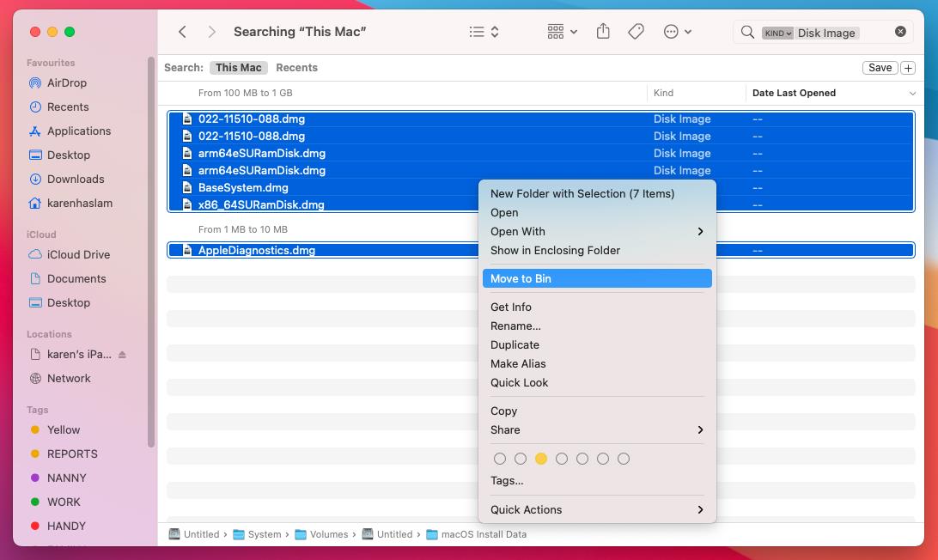938x560 pixels.
Task: Eject karen's iPad device
Action: (122, 355)
